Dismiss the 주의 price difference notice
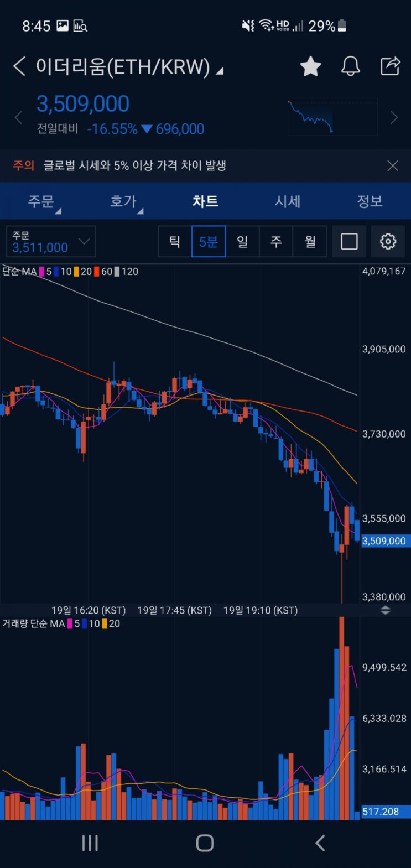 tap(393, 166)
